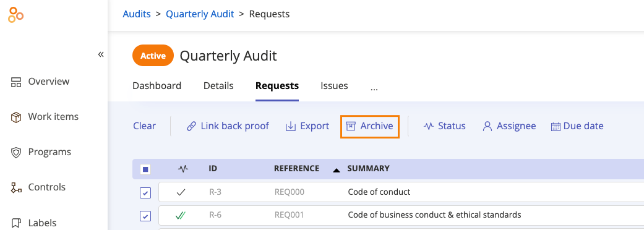
Task: Open Work items box icon
Action: 15,117
